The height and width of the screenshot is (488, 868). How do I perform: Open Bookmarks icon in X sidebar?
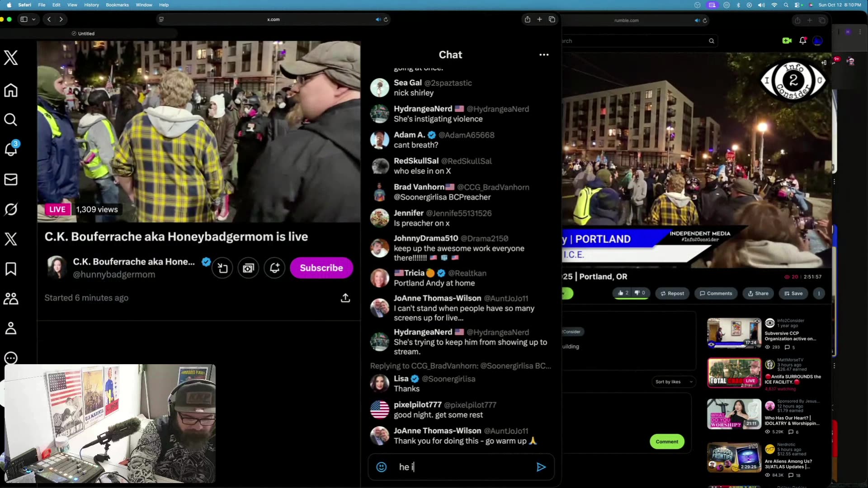11,269
